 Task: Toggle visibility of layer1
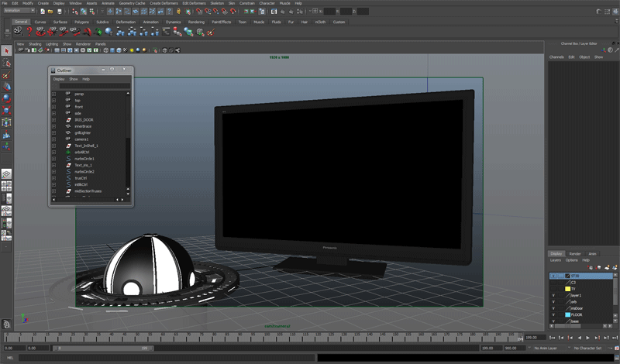[553, 295]
